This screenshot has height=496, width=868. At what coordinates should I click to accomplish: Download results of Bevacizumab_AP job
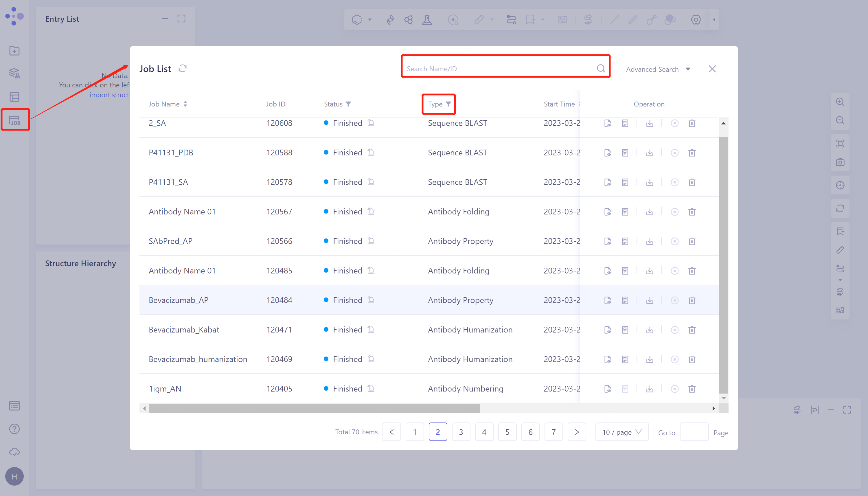point(650,300)
